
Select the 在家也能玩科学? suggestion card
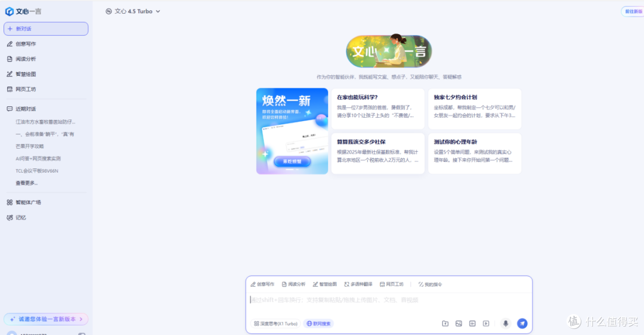tap(378, 109)
